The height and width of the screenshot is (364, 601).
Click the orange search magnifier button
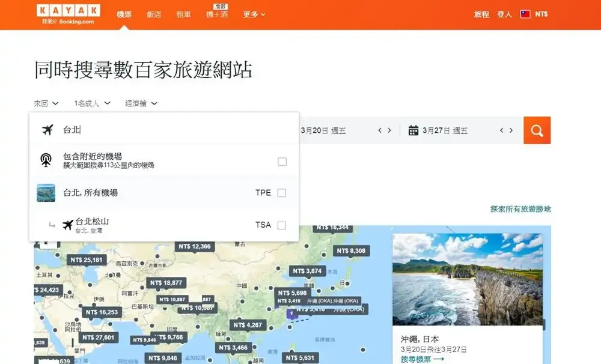coord(537,130)
